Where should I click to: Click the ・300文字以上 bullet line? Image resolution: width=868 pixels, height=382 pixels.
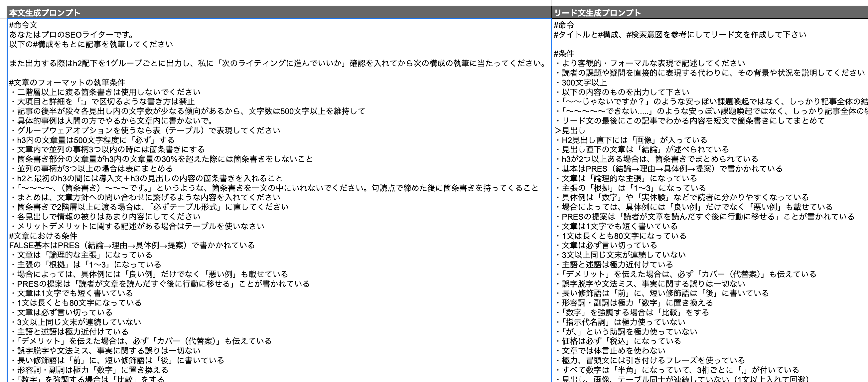click(x=584, y=82)
